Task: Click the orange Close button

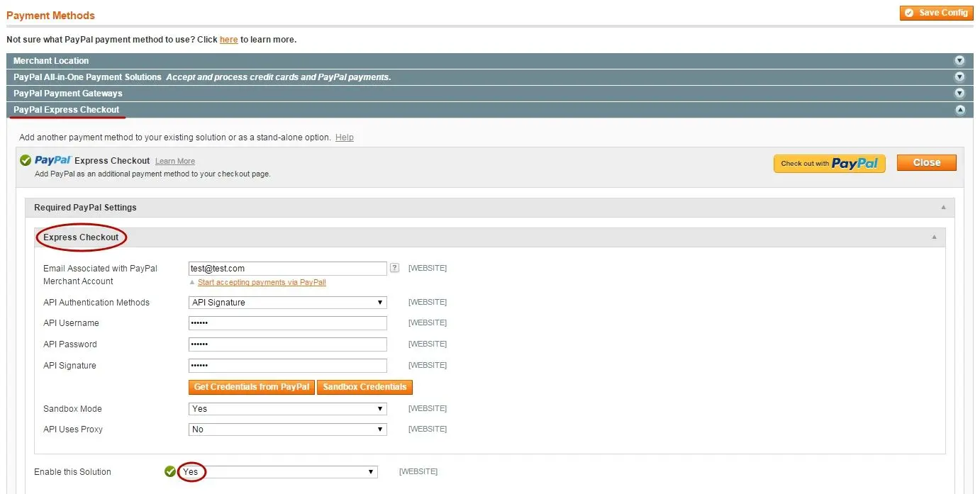Action: click(x=926, y=163)
